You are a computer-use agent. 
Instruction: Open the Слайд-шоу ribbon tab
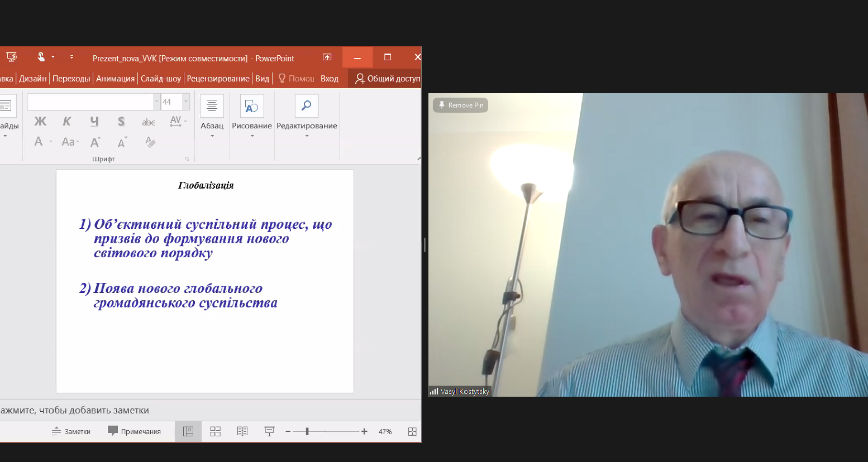pos(161,79)
